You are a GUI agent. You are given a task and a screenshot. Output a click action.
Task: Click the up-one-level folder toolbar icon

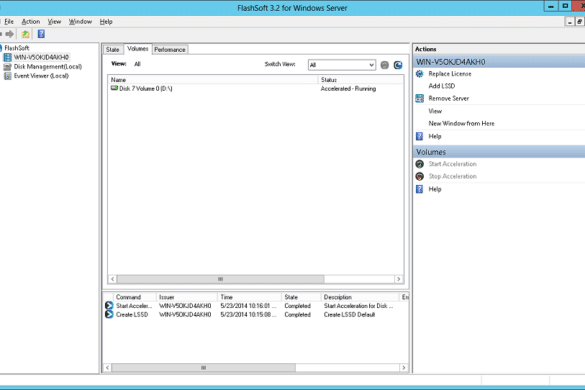(x=25, y=34)
